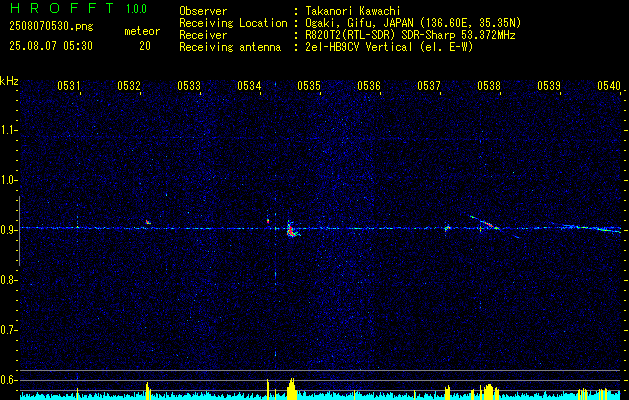Click the 0.9 kHz axis value
This screenshot has width=629, height=400.
click(x=8, y=230)
